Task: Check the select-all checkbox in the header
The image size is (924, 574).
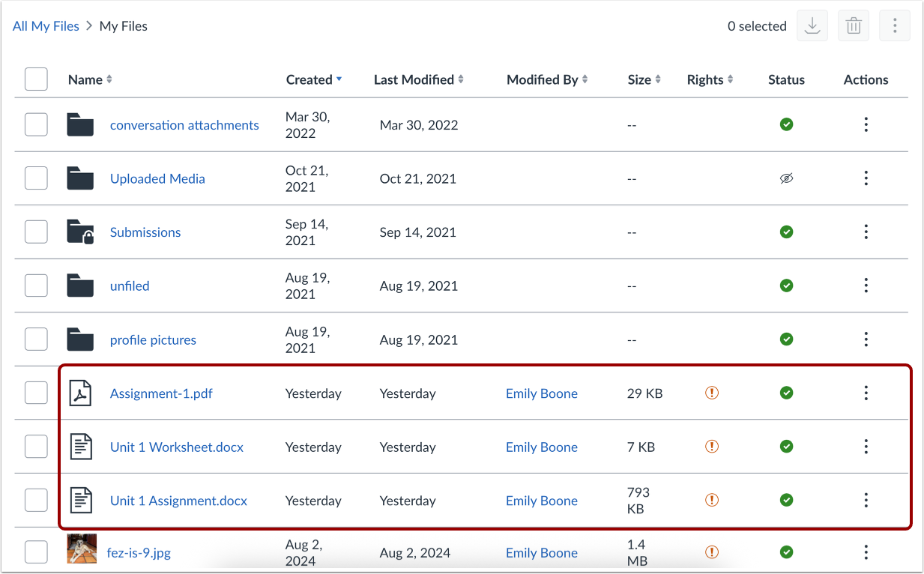Action: click(x=36, y=79)
